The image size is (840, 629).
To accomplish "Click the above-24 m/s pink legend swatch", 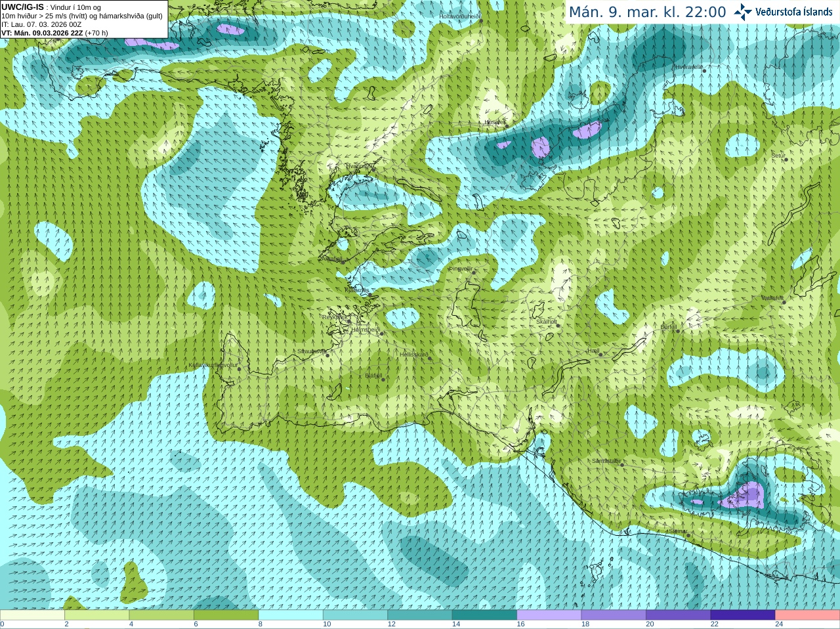I will click(x=808, y=615).
